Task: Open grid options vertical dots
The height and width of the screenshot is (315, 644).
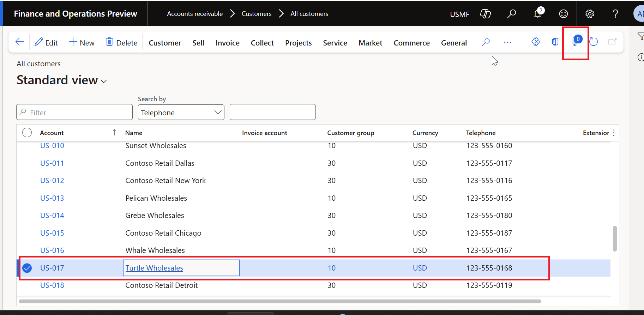Action: 614,133
